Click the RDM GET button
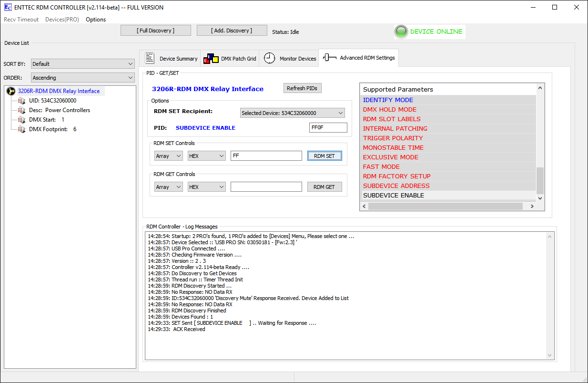The width and height of the screenshot is (588, 383). click(324, 187)
